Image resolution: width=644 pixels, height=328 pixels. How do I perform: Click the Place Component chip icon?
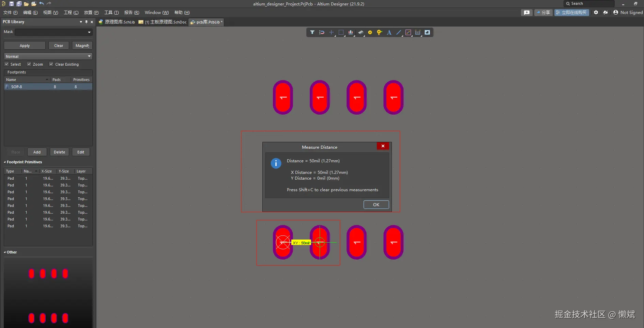click(360, 32)
